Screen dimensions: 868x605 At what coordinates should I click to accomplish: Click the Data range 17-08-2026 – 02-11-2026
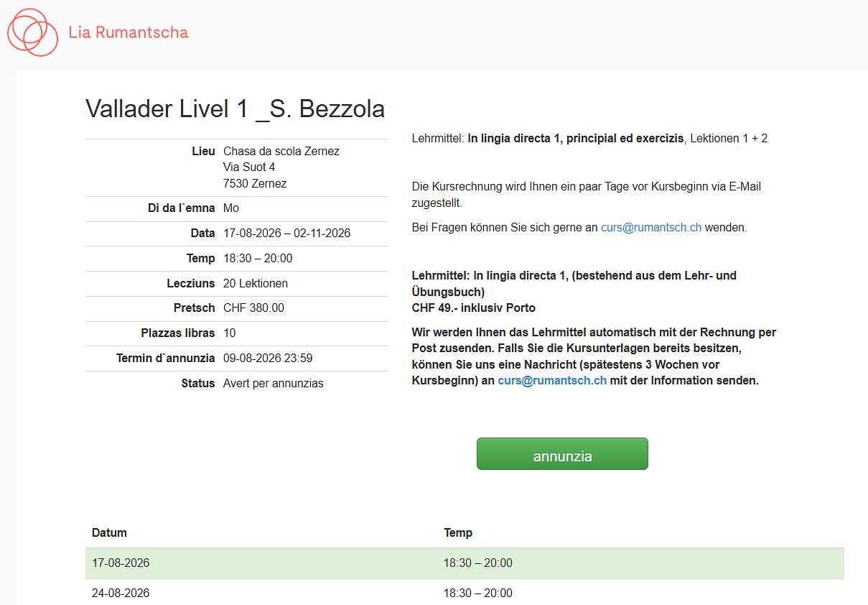[x=287, y=234]
